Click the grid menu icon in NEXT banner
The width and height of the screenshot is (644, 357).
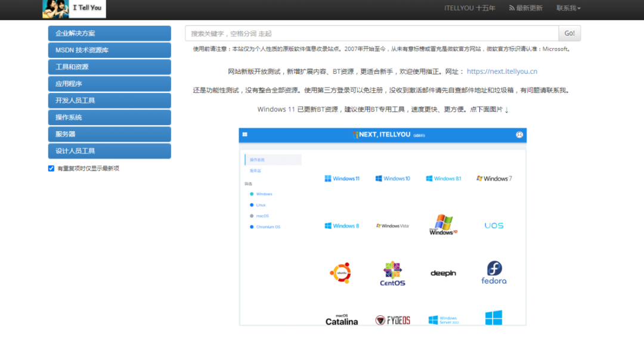[245, 134]
